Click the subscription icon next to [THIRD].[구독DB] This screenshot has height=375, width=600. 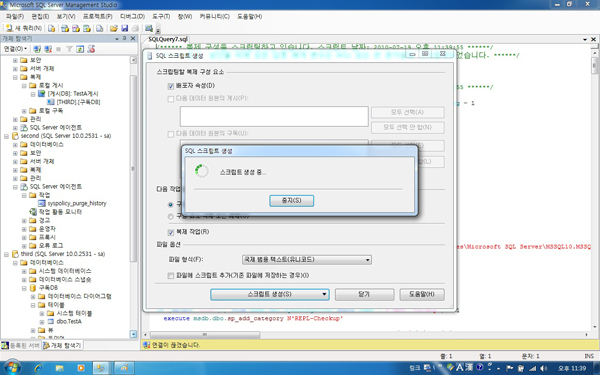coord(51,102)
